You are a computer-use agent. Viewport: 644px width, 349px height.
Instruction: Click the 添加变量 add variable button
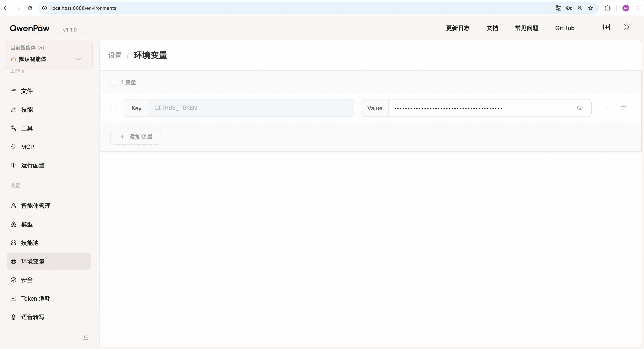click(x=136, y=137)
